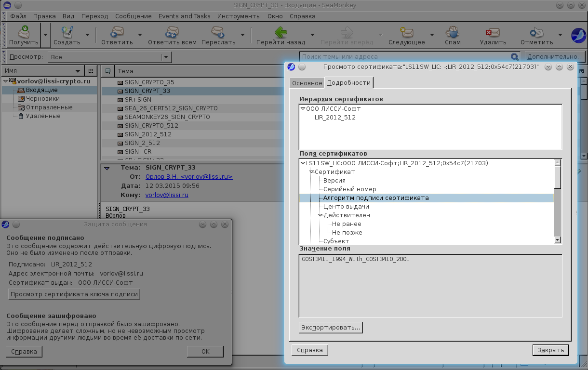The image size is (588, 370).
Task: Click the SeaMonkey throbber logo
Action: (x=578, y=35)
